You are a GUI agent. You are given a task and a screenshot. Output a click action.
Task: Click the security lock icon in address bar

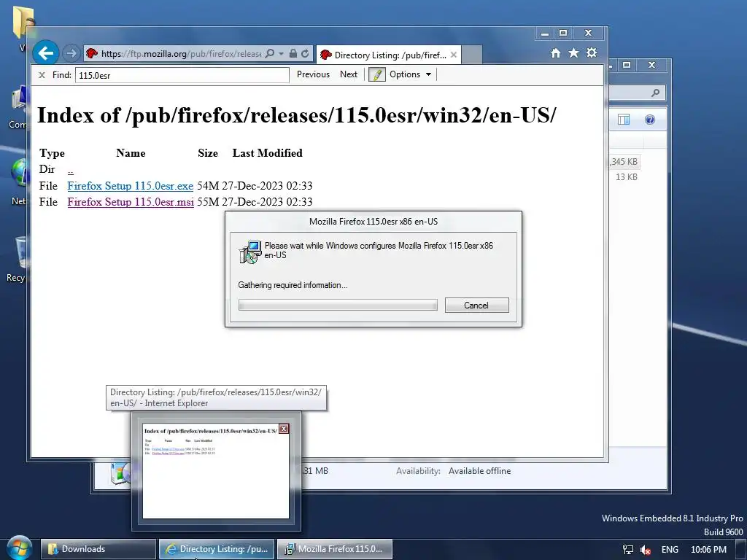(293, 53)
